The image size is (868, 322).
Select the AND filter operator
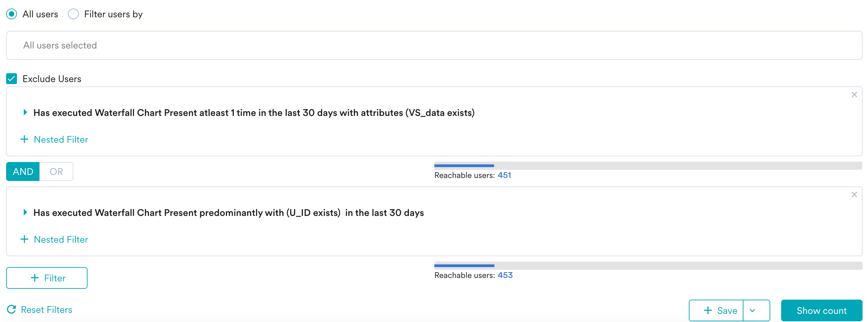(x=23, y=172)
